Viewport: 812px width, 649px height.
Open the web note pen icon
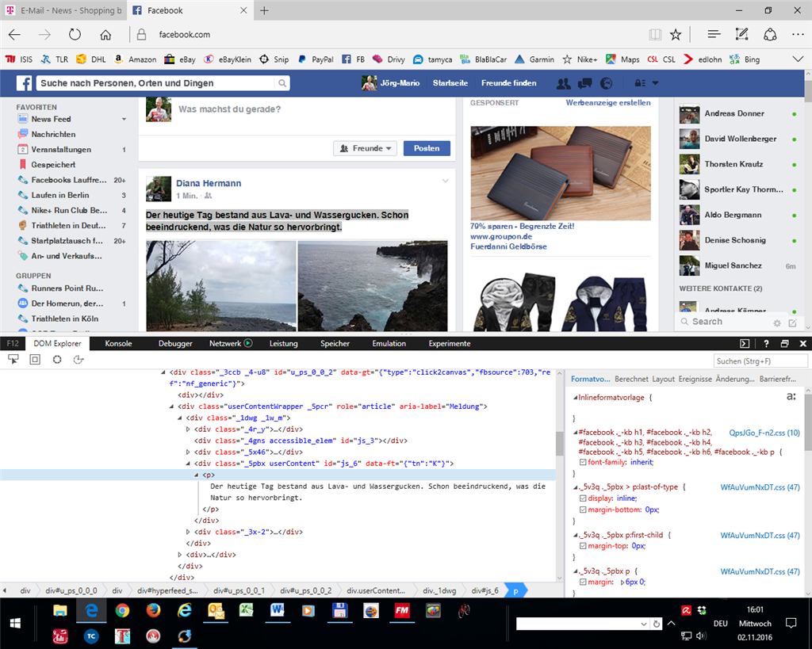click(x=741, y=35)
